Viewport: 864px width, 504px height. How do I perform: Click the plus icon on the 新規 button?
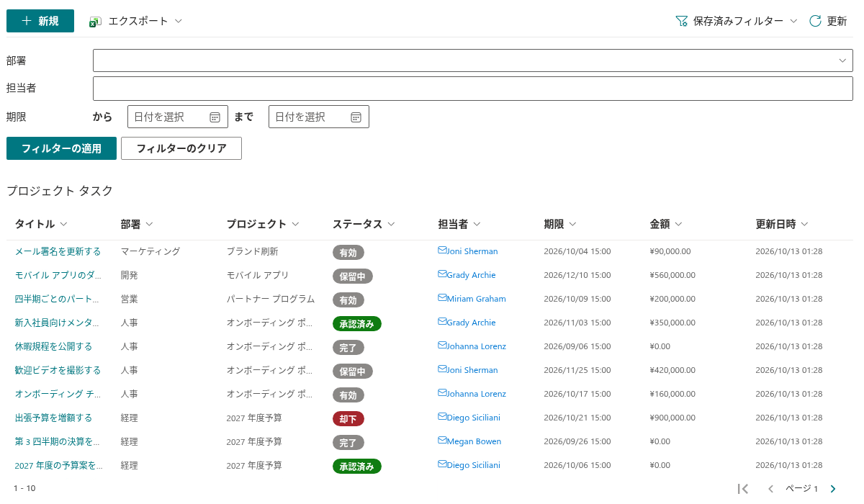tap(27, 22)
